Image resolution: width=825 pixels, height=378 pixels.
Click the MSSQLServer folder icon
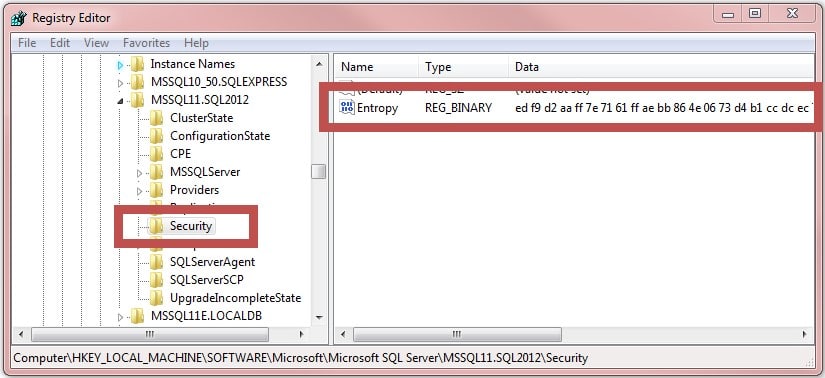pyautogui.click(x=156, y=172)
